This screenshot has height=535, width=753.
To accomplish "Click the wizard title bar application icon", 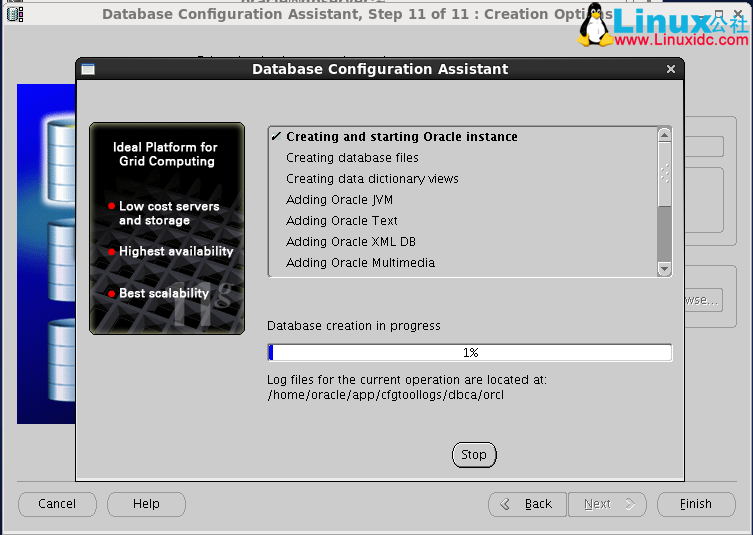I will (x=15, y=14).
